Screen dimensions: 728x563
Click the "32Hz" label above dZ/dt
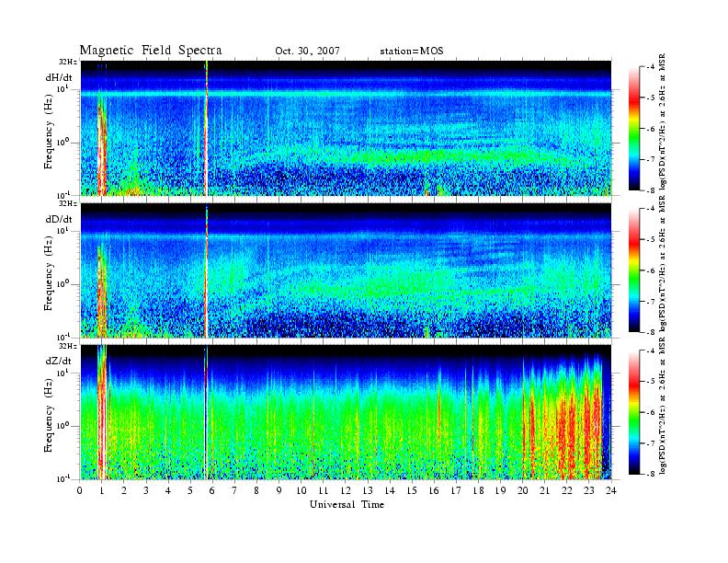(68, 346)
